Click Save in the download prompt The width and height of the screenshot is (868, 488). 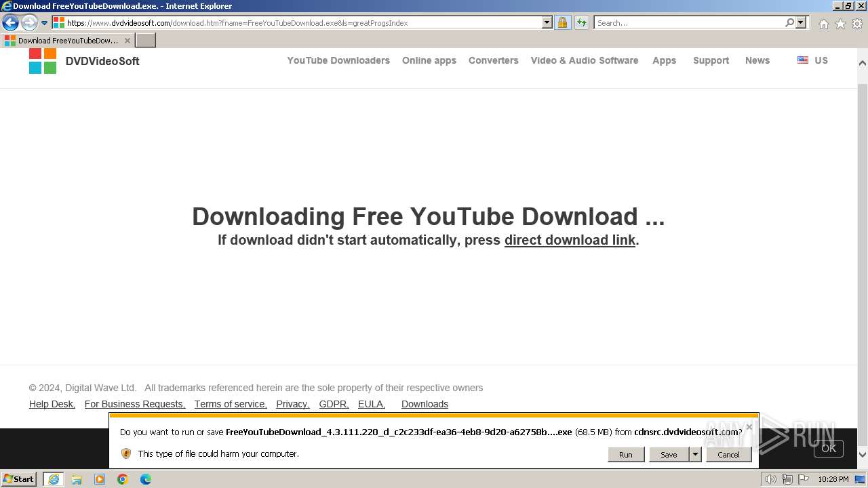tap(669, 455)
